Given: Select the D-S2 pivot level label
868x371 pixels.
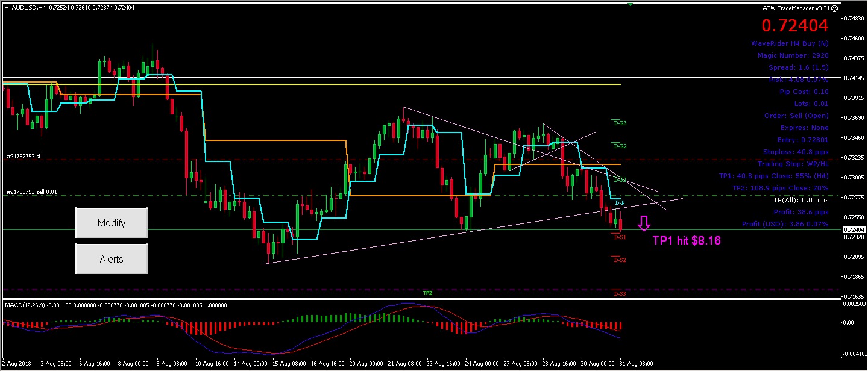Looking at the screenshot, I should click(x=620, y=260).
